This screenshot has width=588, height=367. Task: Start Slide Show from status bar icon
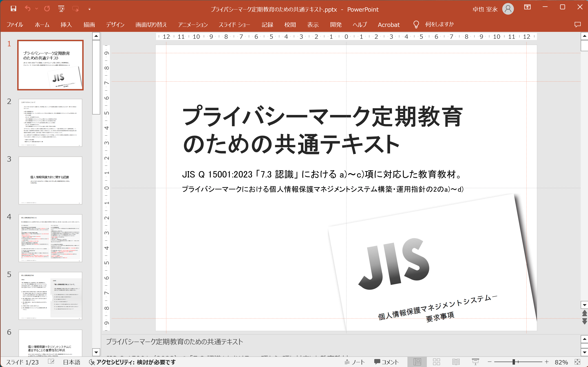click(475, 362)
